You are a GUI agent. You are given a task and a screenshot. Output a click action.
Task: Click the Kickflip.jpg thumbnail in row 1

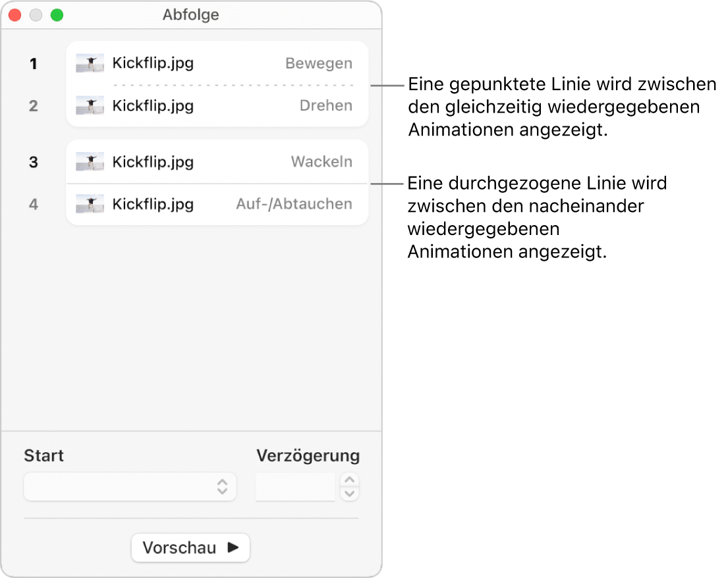click(x=90, y=63)
